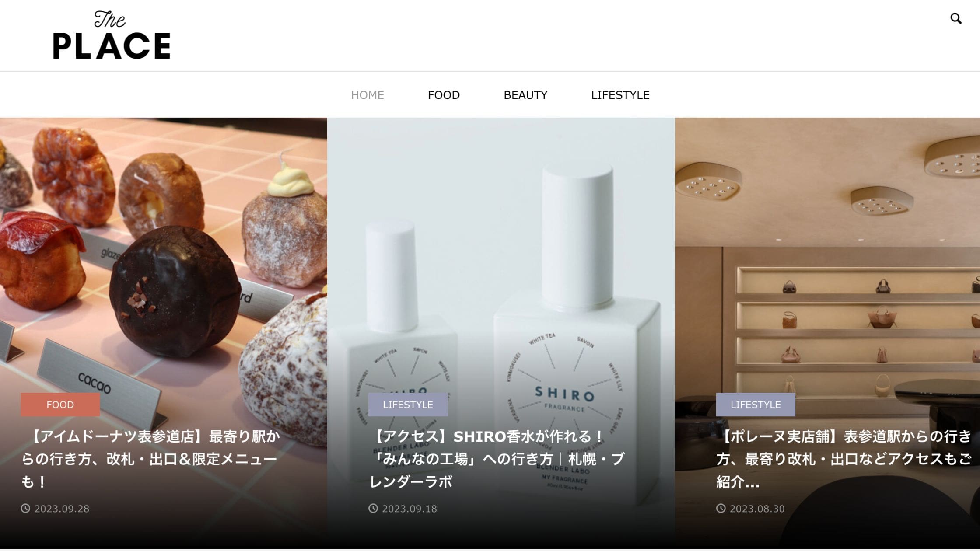
Task: Select the LIFESTYLE tag on SHIRO article
Action: 408,405
